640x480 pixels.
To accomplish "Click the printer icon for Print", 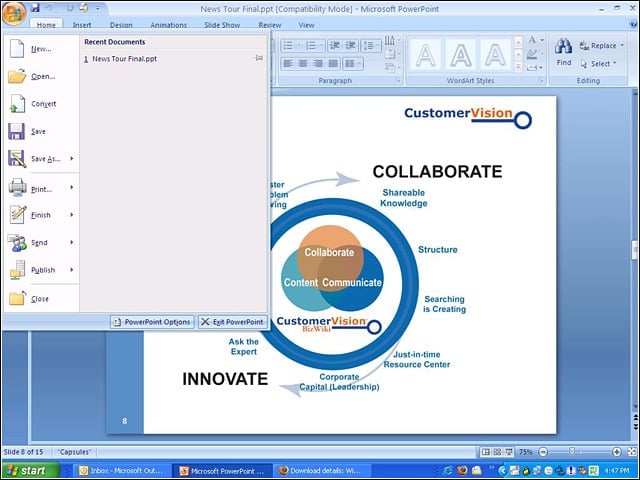I will pos(17,188).
